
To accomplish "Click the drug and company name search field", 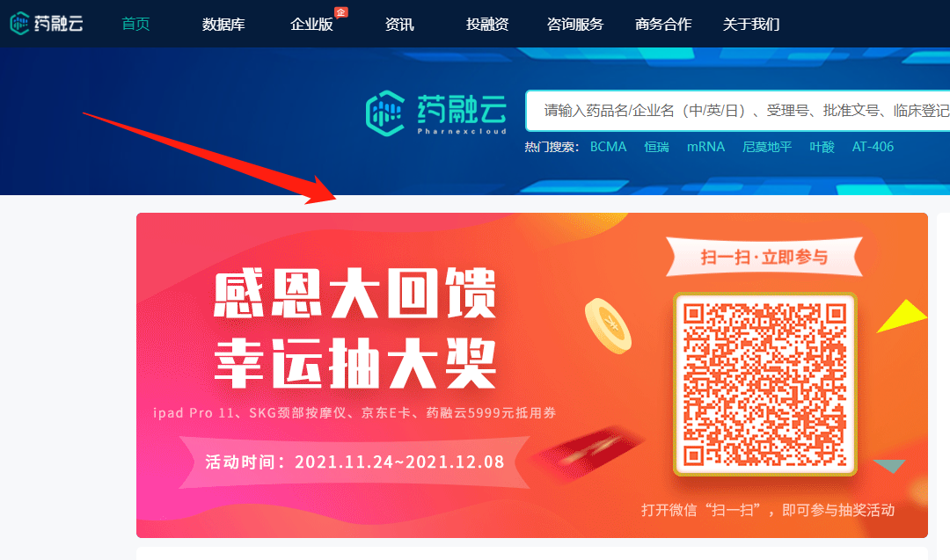I will [x=737, y=111].
